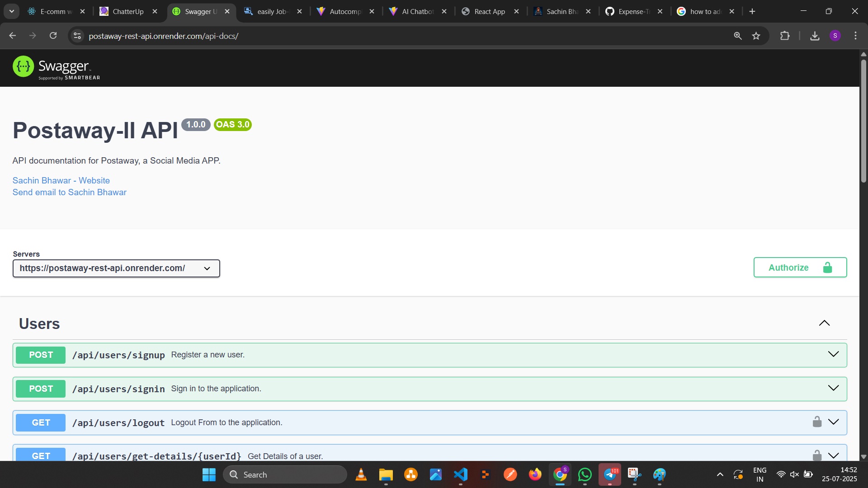
Task: Open the Chrome profile avatar
Action: [x=835, y=36]
